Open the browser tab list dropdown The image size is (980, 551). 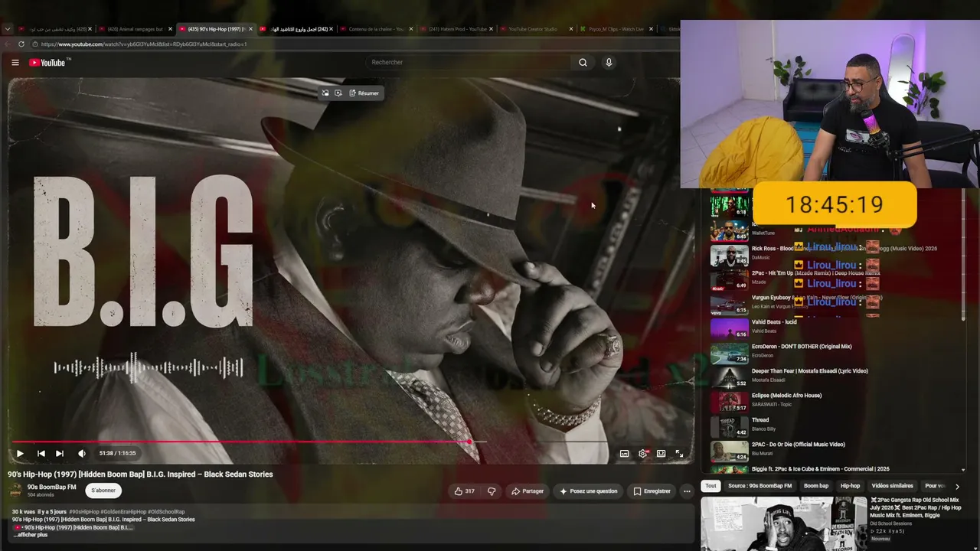pos(8,29)
